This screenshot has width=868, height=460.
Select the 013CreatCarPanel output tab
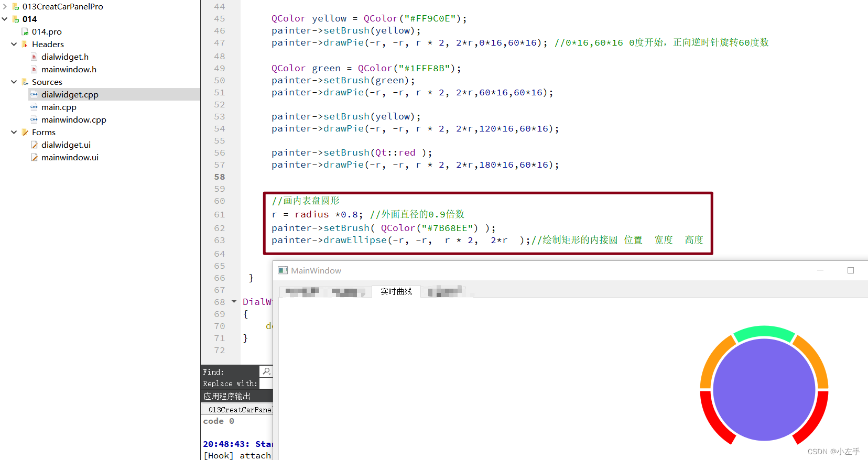point(240,410)
